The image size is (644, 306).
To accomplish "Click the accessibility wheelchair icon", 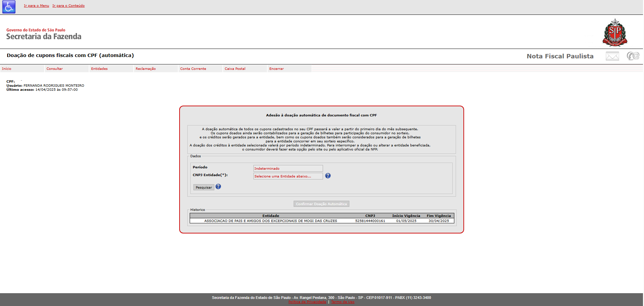I will point(9,7).
